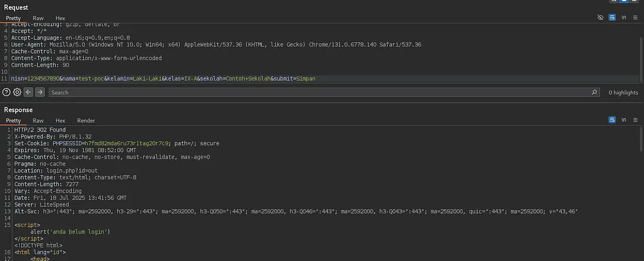This screenshot has width=644, height=261.
Task: Click the request 'Content-Type: application/x-www-form-urlencoded' header
Action: pos(86,58)
